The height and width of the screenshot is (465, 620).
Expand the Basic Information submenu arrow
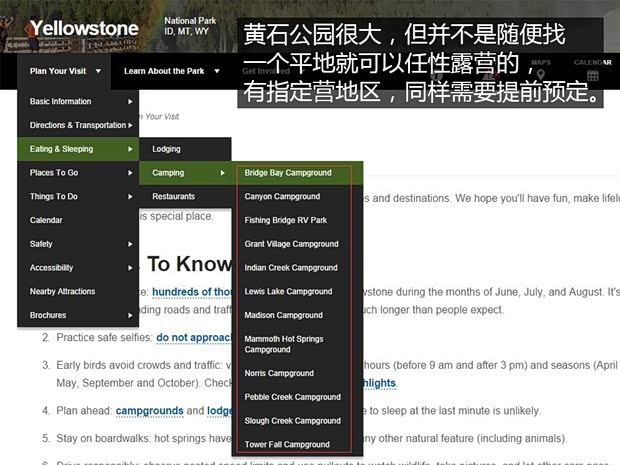(129, 102)
